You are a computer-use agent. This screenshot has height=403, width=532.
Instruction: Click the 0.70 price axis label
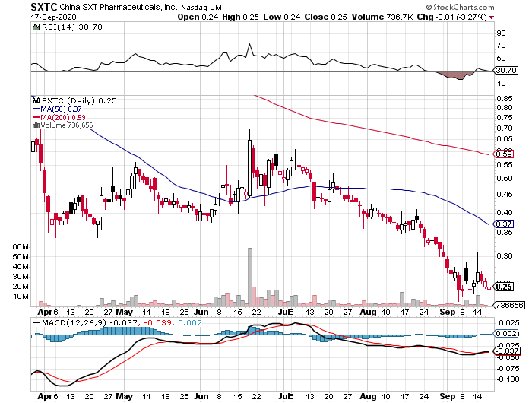tap(505, 128)
